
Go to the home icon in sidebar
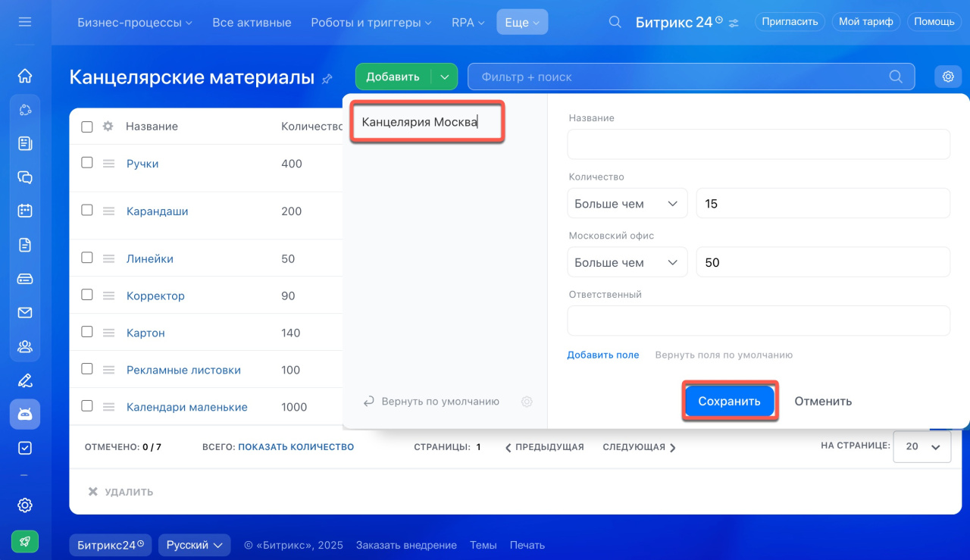pos(25,76)
